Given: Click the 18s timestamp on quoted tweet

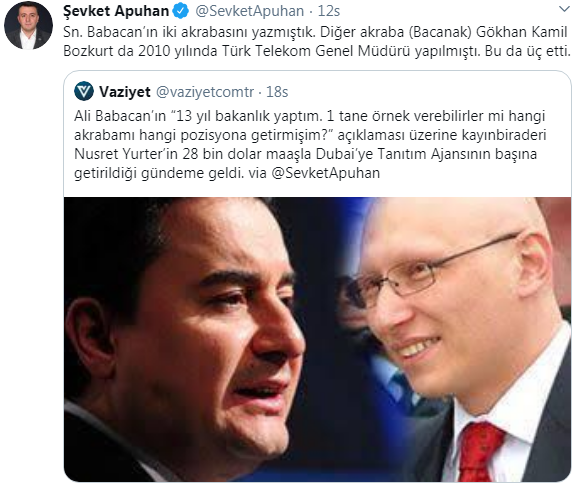Looking at the screenshot, I should pyautogui.click(x=277, y=92).
